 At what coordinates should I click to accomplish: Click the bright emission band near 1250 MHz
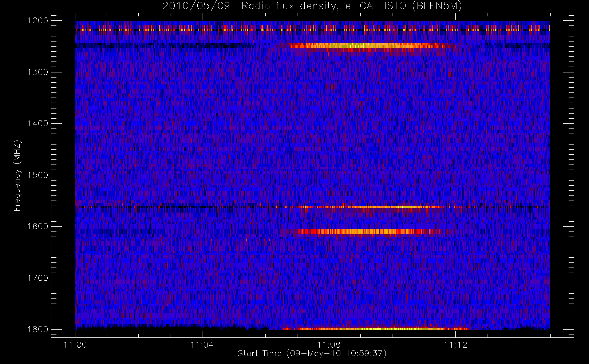point(364,45)
